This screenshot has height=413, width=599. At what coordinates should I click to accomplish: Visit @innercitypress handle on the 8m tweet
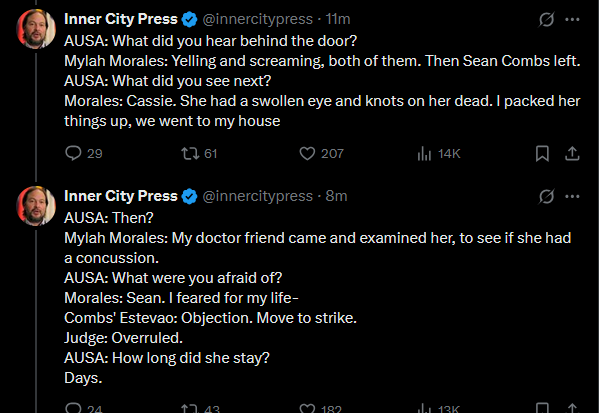(257, 196)
